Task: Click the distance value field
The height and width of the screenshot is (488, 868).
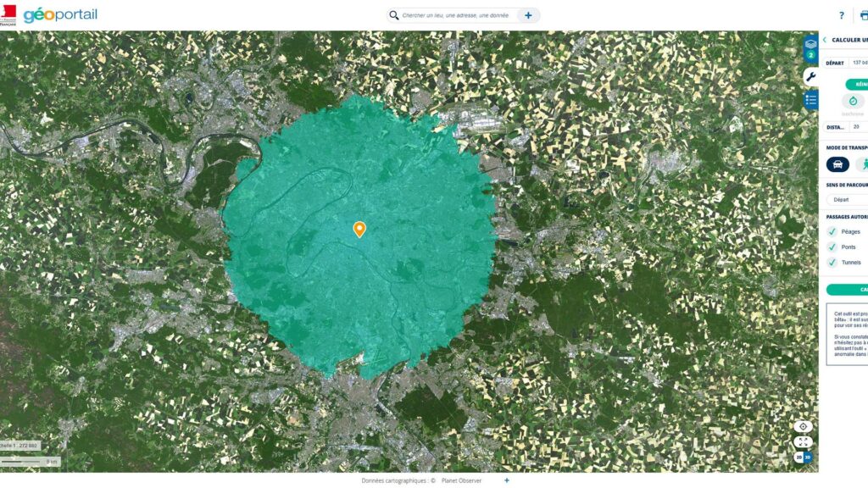Action: pos(858,127)
